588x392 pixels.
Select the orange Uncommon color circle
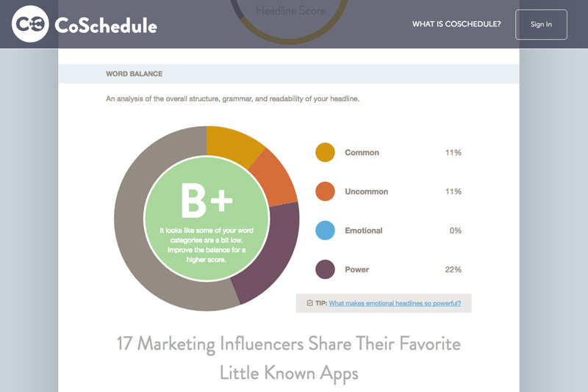(x=325, y=192)
